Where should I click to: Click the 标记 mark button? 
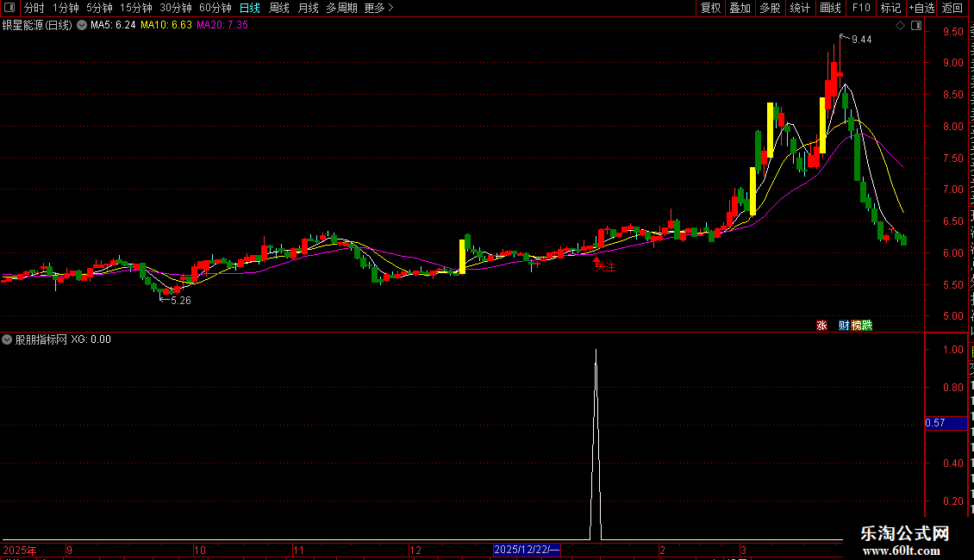pyautogui.click(x=890, y=8)
